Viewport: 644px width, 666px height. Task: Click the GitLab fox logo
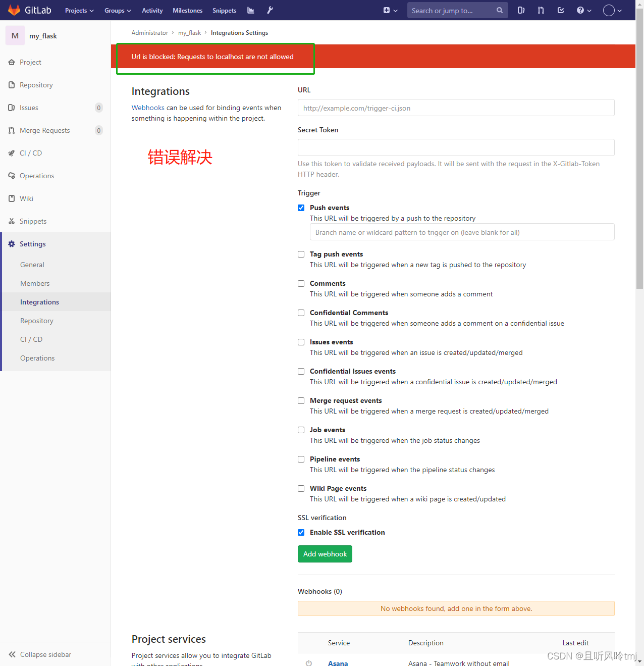pyautogui.click(x=14, y=10)
